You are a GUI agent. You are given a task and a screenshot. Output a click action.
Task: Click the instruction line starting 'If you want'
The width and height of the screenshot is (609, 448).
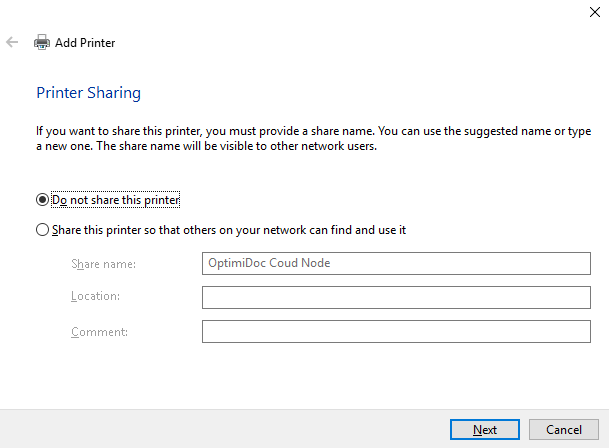pyautogui.click(x=313, y=131)
